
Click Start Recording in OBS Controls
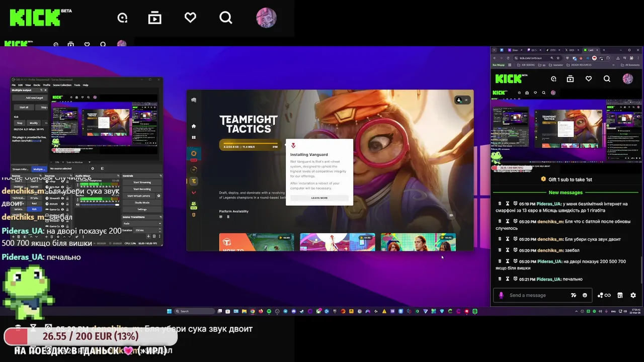[142, 189]
